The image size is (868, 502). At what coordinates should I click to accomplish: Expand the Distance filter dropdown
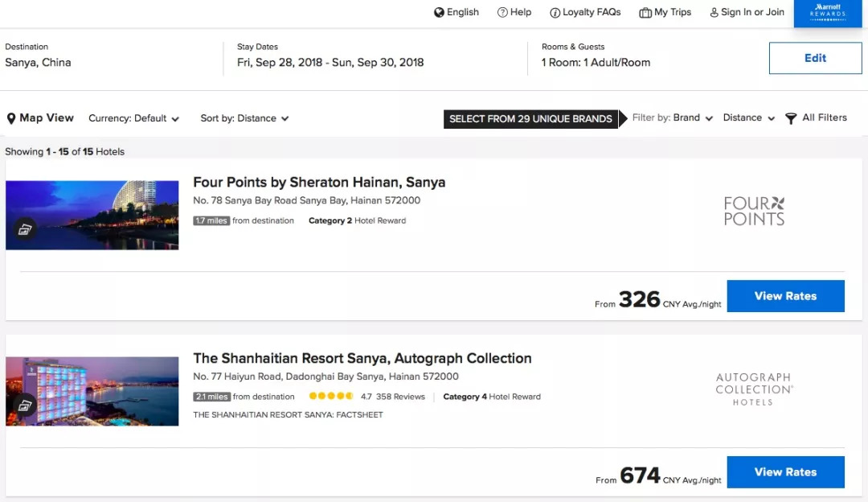pos(748,117)
